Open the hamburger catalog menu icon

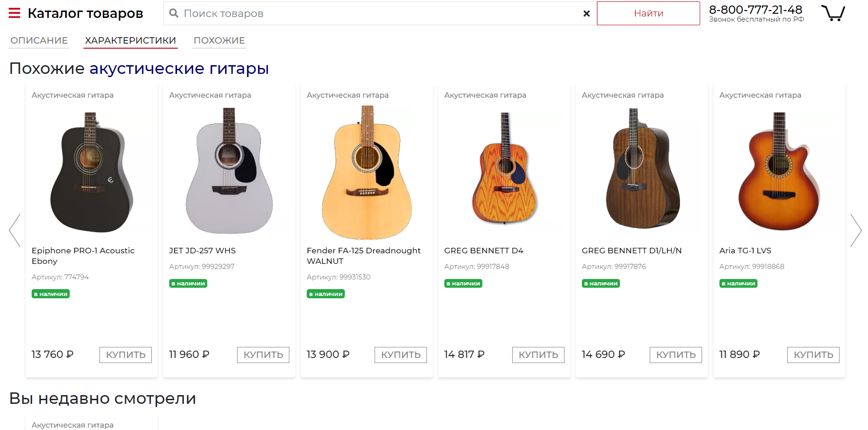[x=15, y=13]
